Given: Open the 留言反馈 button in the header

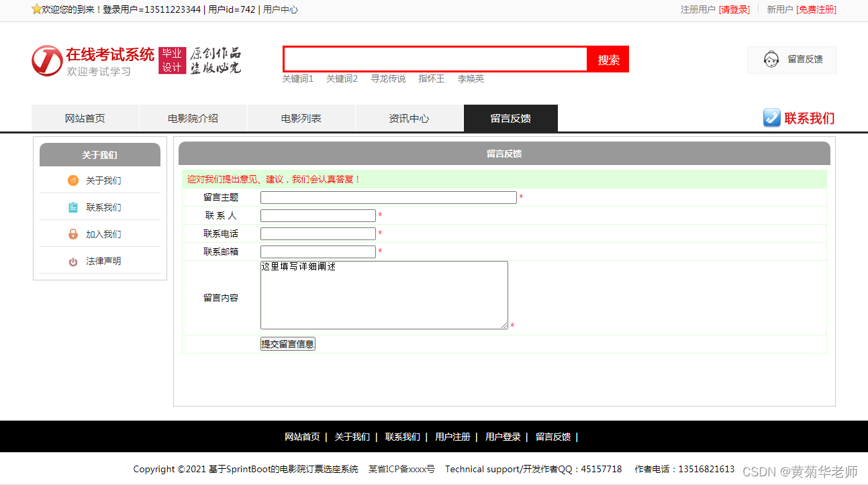Looking at the screenshot, I should point(792,60).
